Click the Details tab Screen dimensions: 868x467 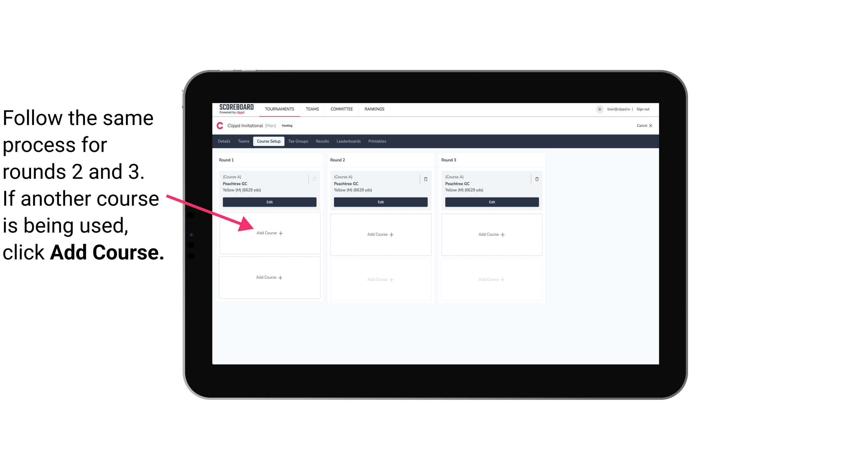click(225, 142)
